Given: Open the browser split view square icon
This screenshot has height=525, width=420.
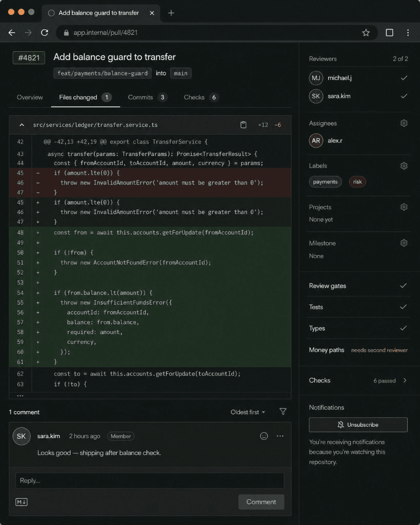Looking at the screenshot, I should tap(389, 32).
